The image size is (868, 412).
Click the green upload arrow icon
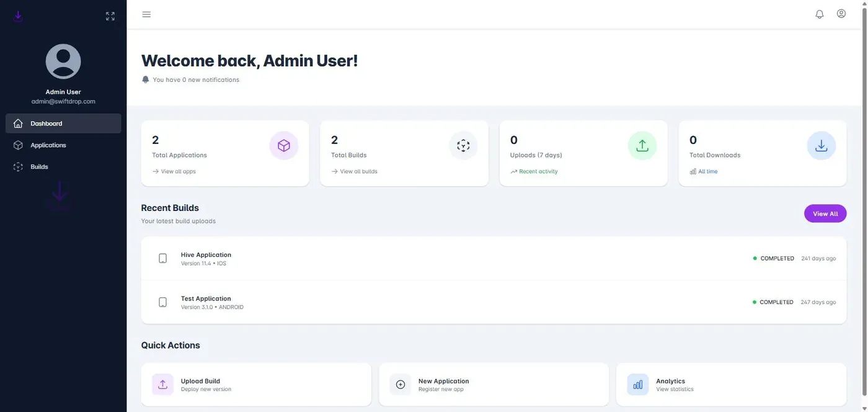click(642, 146)
